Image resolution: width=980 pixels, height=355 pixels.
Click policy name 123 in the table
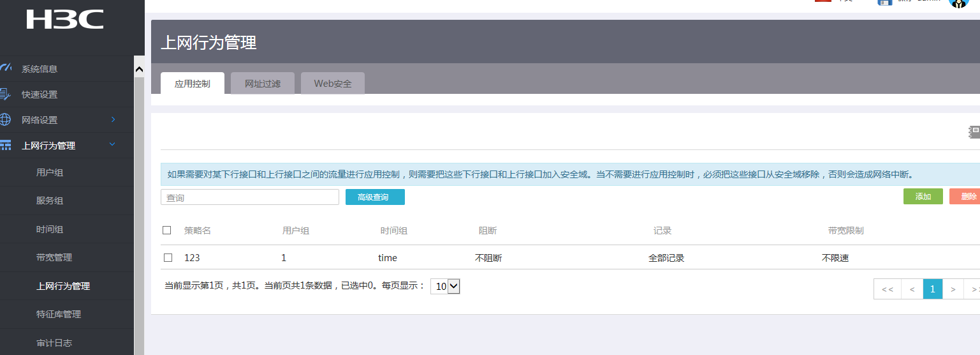pyautogui.click(x=192, y=258)
